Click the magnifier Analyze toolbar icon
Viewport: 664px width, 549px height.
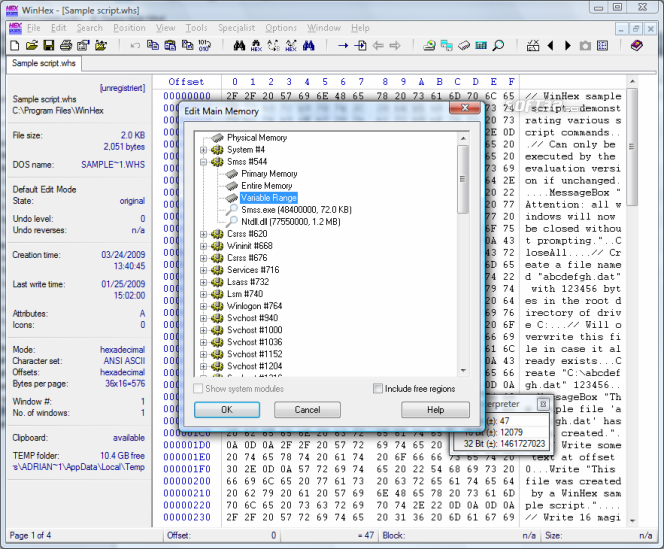coord(498,45)
